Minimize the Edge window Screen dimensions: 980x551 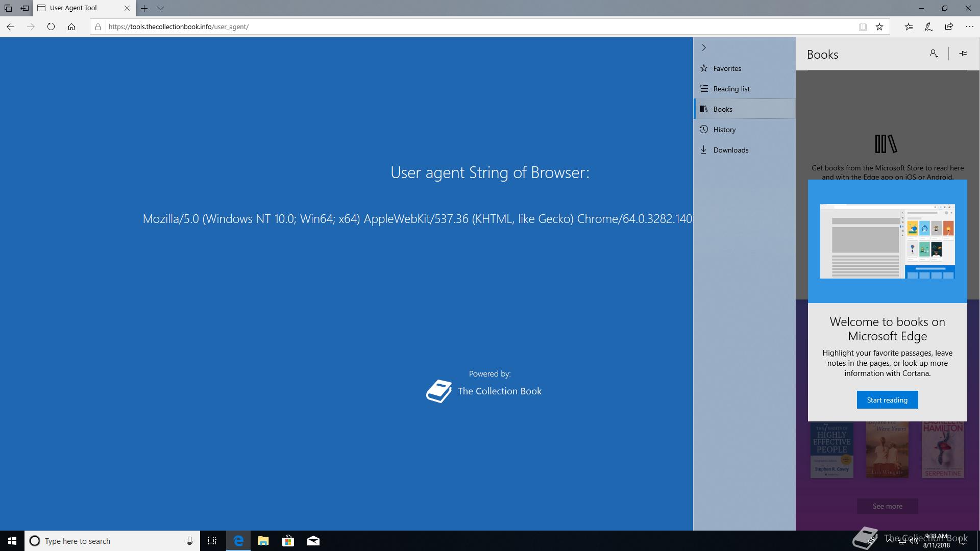coord(921,8)
